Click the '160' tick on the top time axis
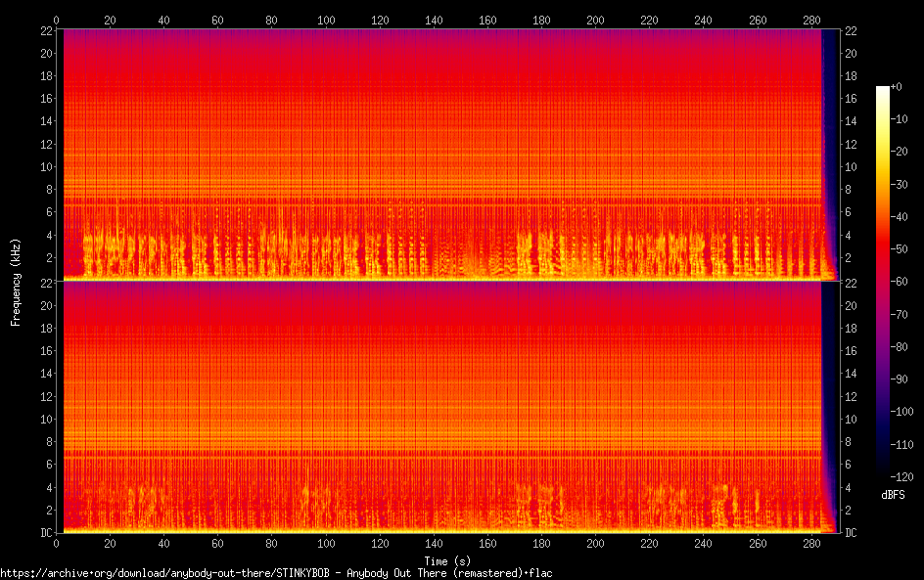Screen dimensions: 924x580 487,20
